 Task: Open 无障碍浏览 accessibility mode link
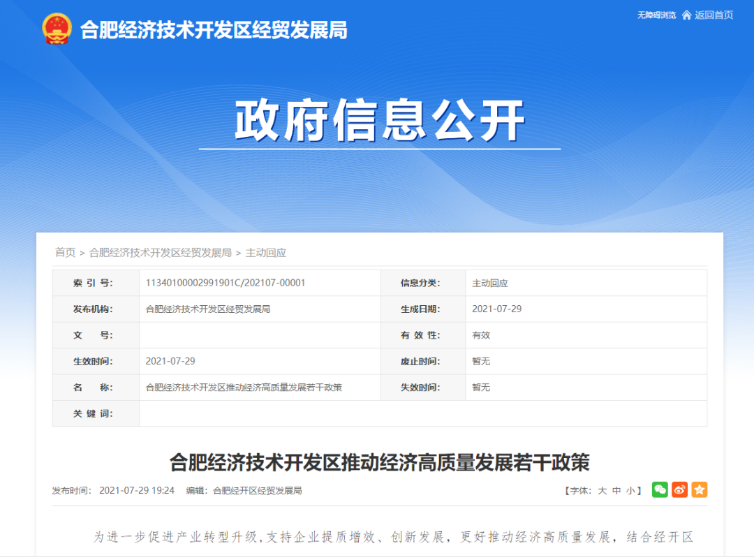point(656,15)
